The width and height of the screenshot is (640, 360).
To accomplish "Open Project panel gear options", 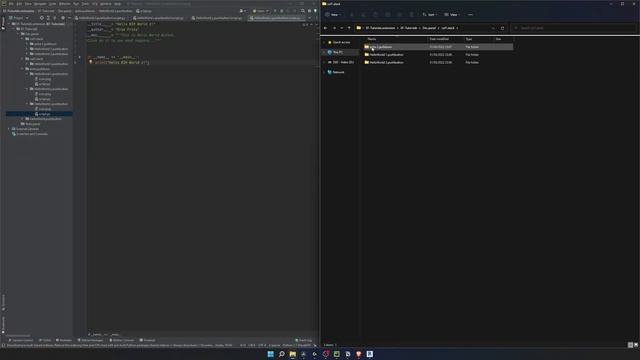I will pos(63,18).
